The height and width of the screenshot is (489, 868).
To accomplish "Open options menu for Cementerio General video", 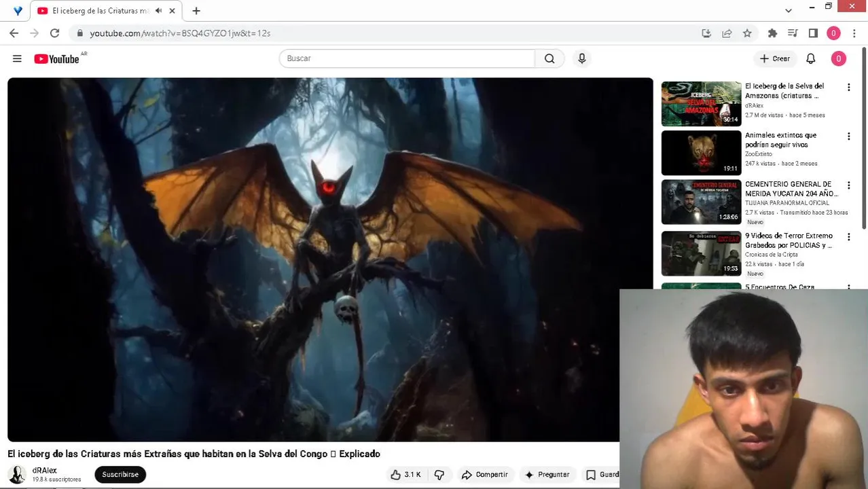I will point(848,185).
